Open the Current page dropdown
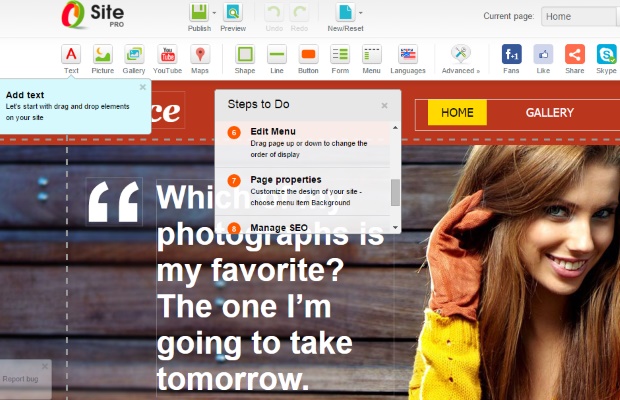This screenshot has width=620, height=400. tap(580, 17)
